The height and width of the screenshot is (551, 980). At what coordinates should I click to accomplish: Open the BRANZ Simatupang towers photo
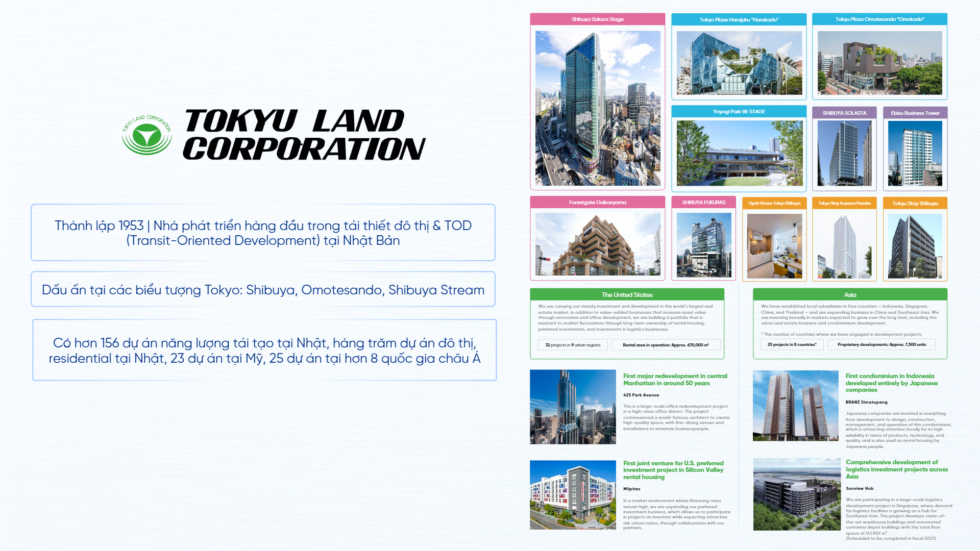[796, 406]
